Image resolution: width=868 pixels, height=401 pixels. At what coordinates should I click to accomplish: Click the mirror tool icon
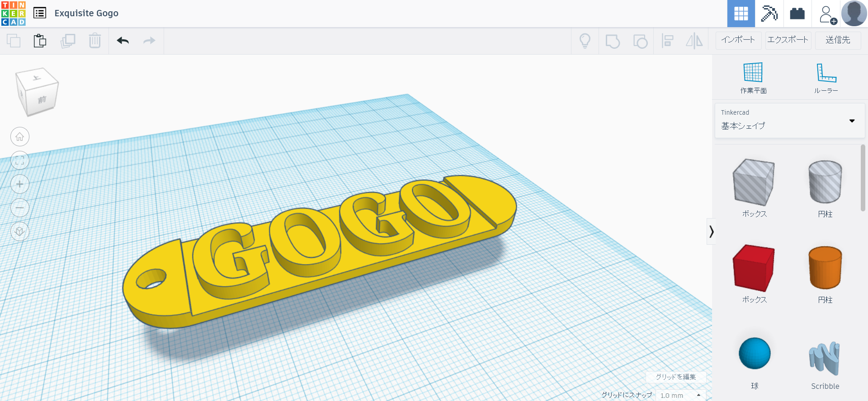click(x=694, y=41)
